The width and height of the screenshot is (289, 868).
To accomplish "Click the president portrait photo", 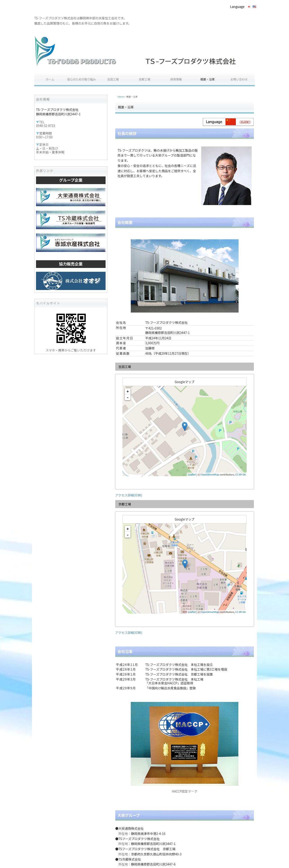I will coord(226,176).
